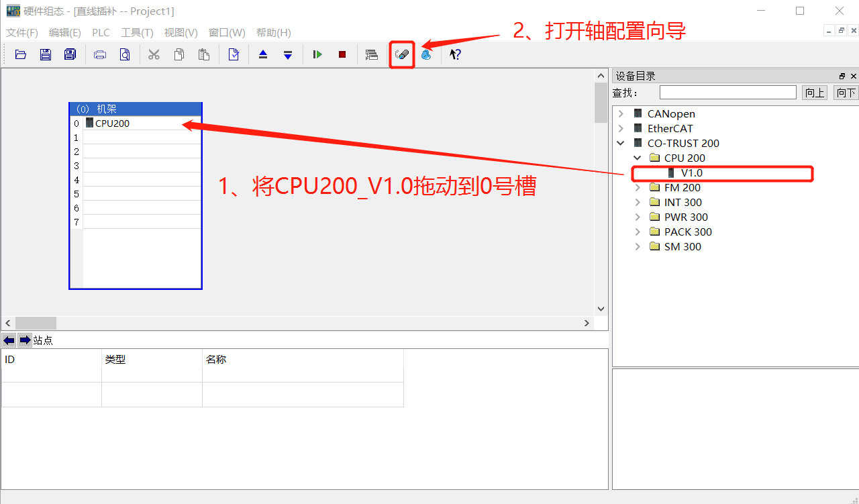The height and width of the screenshot is (504, 859).
Task: Expand the INT 300 folder
Action: (638, 203)
